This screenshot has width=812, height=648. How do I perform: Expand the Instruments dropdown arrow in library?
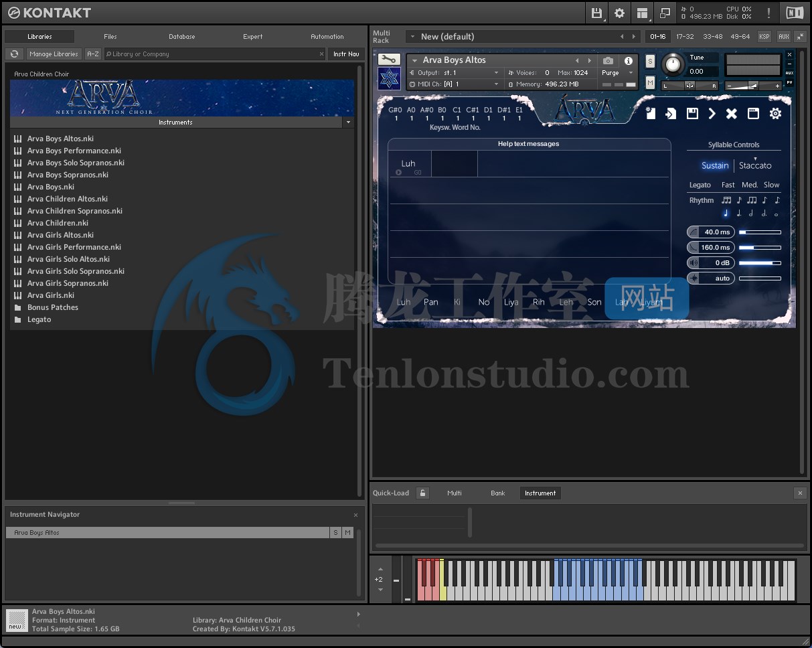pos(348,123)
